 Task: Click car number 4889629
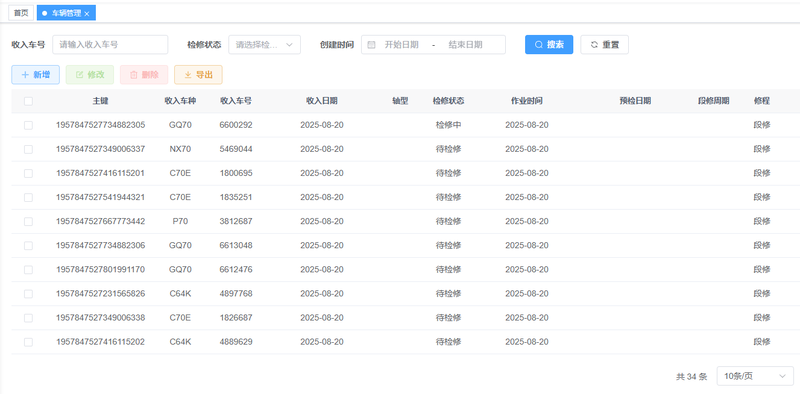coord(236,342)
